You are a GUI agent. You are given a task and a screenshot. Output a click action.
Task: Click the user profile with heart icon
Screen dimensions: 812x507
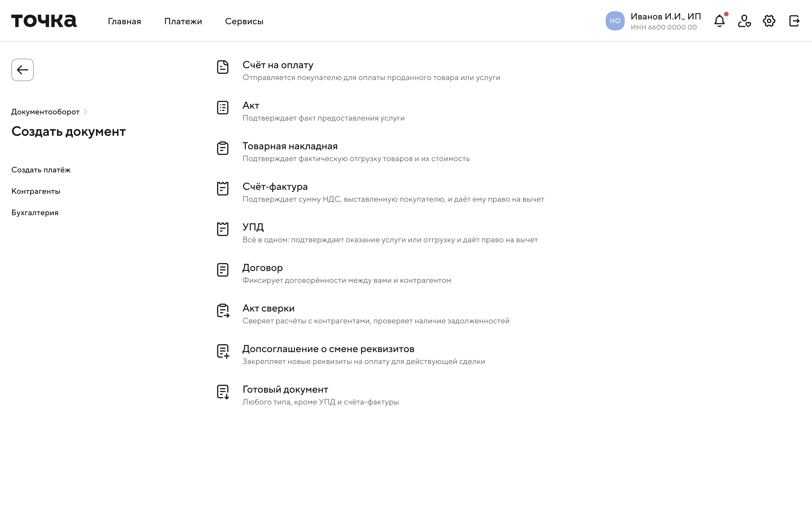click(744, 21)
